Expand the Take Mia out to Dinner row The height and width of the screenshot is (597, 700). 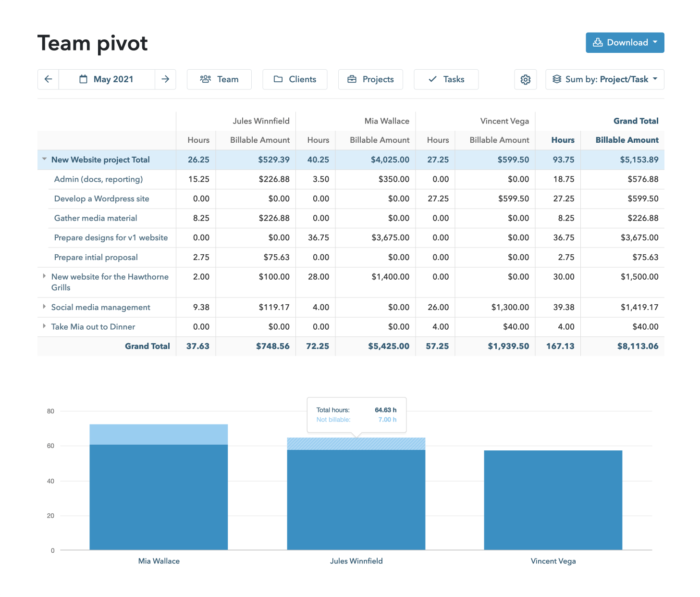(44, 326)
